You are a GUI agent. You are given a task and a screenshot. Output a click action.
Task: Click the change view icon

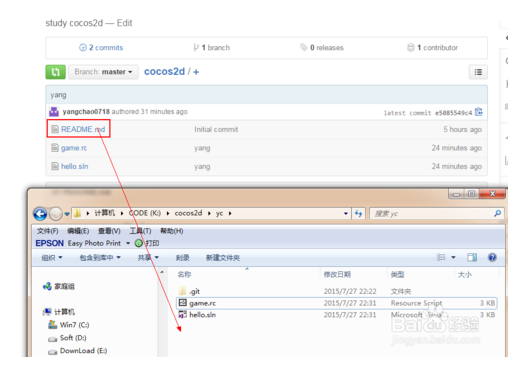click(441, 258)
